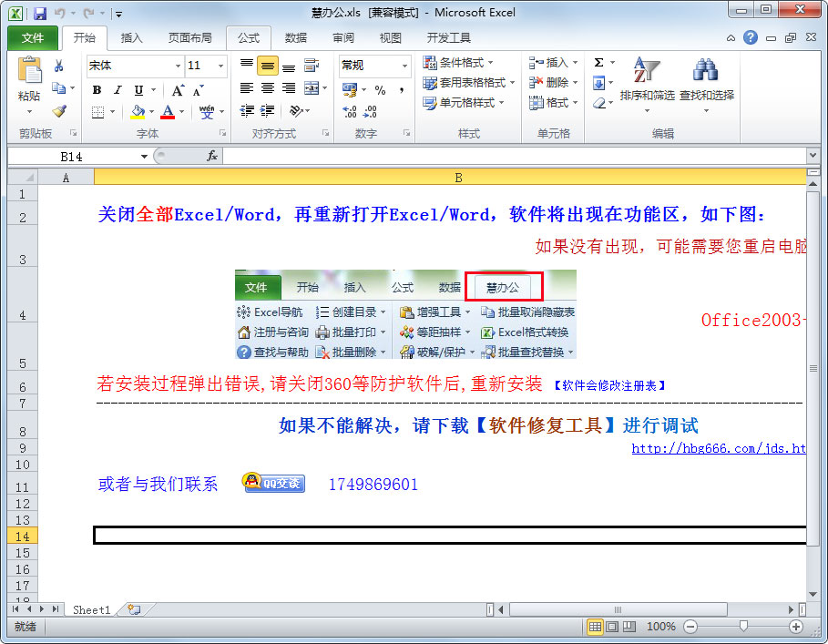Toggle Merge and Center

(x=312, y=88)
